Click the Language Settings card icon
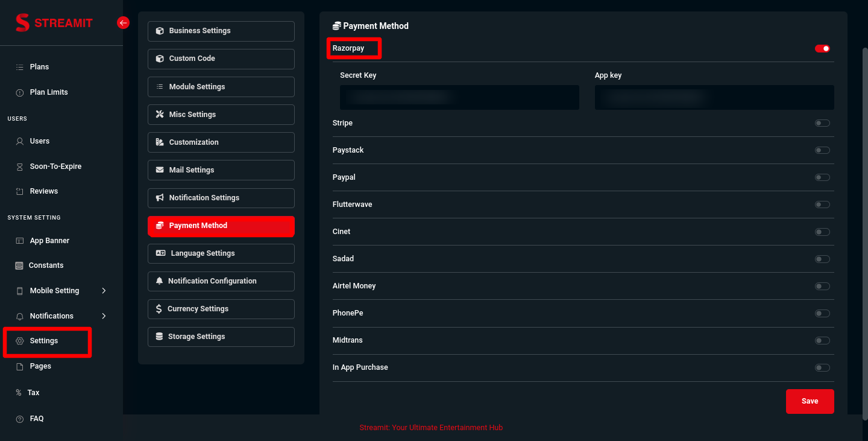 click(160, 253)
